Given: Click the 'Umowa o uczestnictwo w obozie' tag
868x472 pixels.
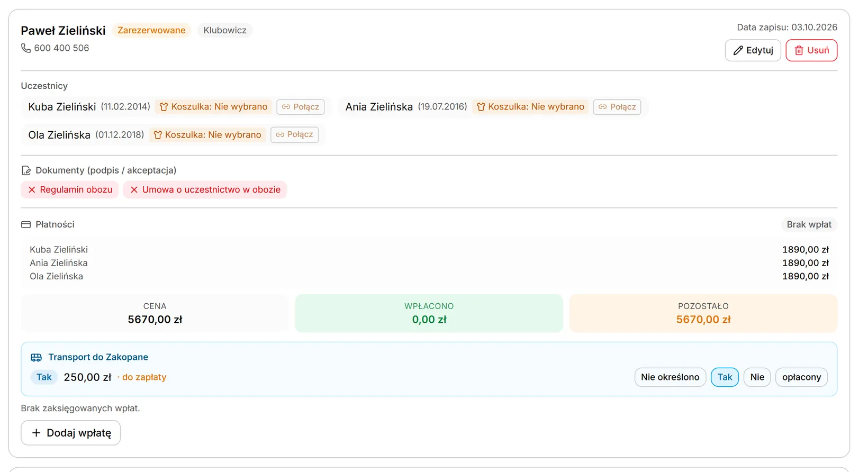Looking at the screenshot, I should pyautogui.click(x=205, y=190).
